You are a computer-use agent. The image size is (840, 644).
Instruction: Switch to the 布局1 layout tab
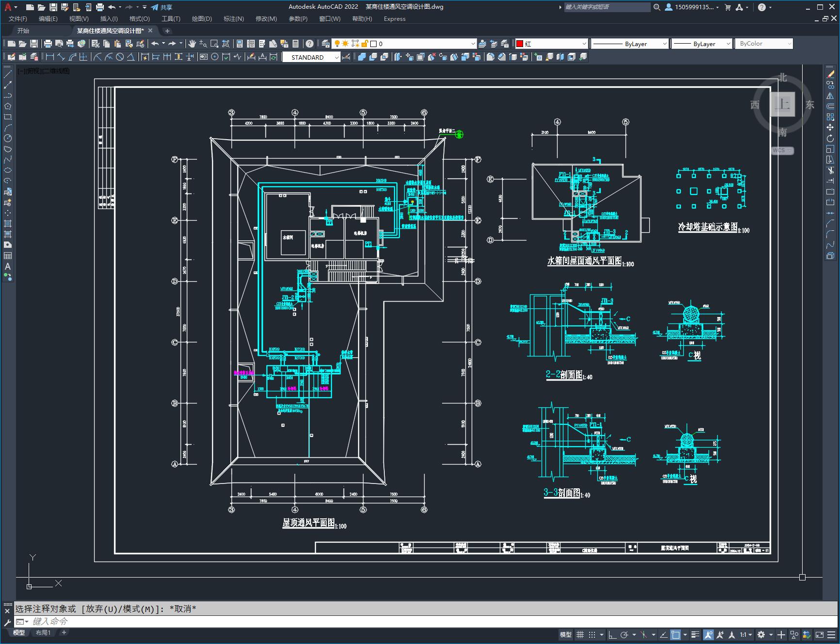tap(43, 632)
